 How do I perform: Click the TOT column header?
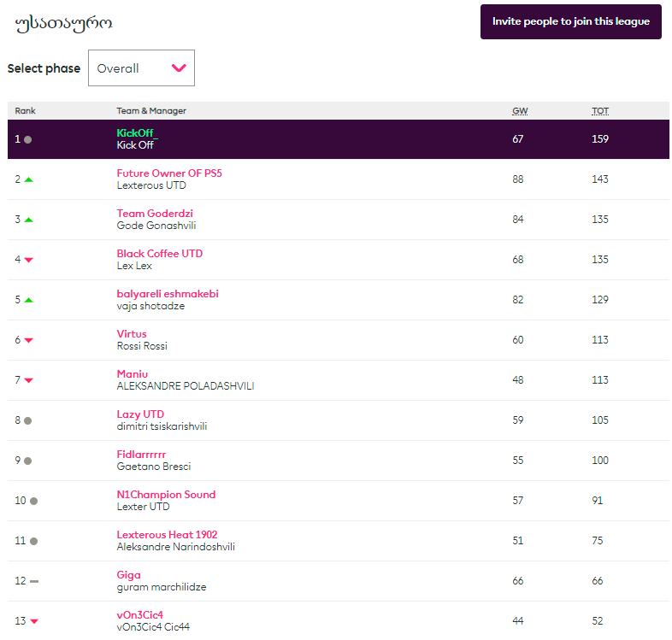pos(600,111)
